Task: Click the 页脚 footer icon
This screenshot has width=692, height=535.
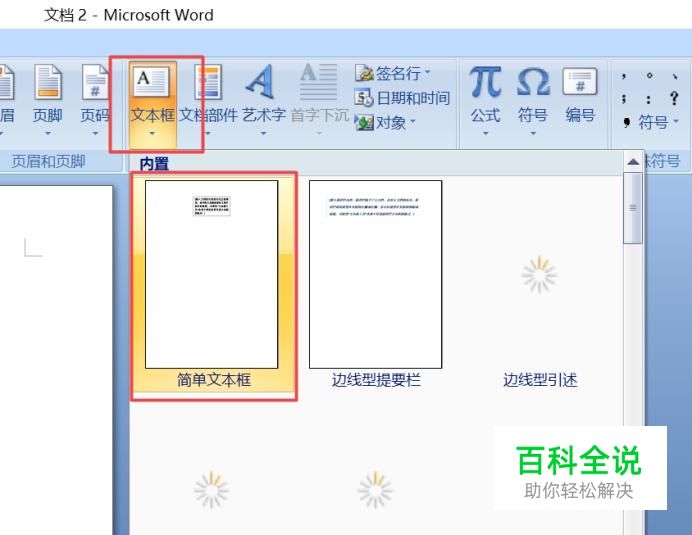Action: point(48,82)
